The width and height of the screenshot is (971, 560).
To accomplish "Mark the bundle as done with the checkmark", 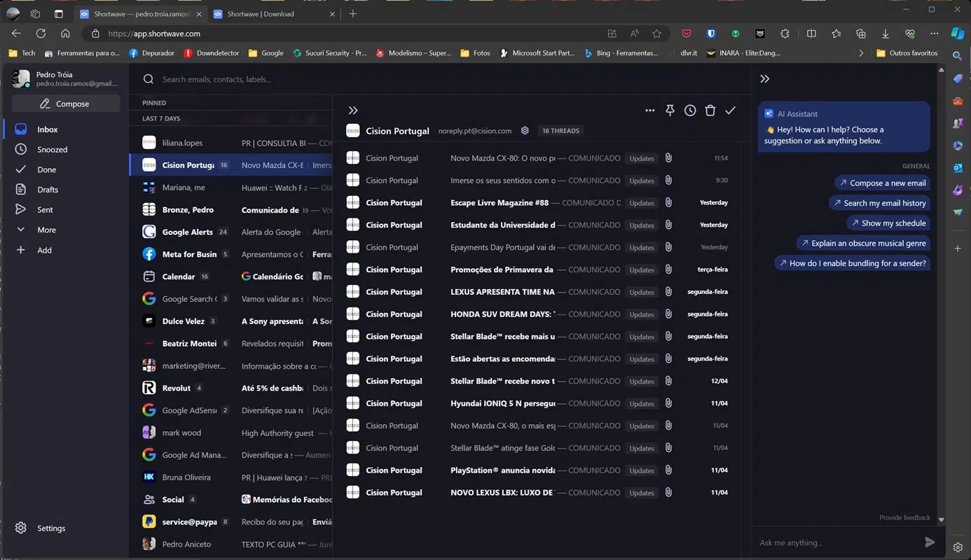I will point(730,111).
